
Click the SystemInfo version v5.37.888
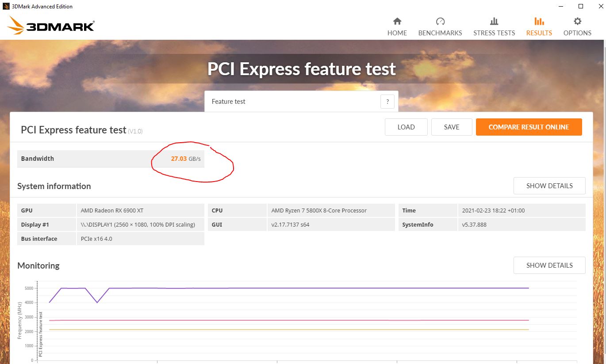pyautogui.click(x=474, y=224)
